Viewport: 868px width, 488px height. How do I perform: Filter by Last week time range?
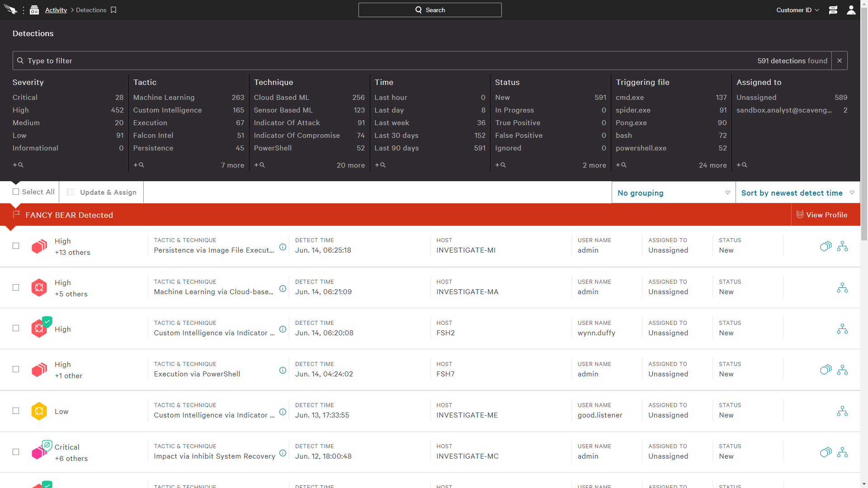[x=430, y=123]
